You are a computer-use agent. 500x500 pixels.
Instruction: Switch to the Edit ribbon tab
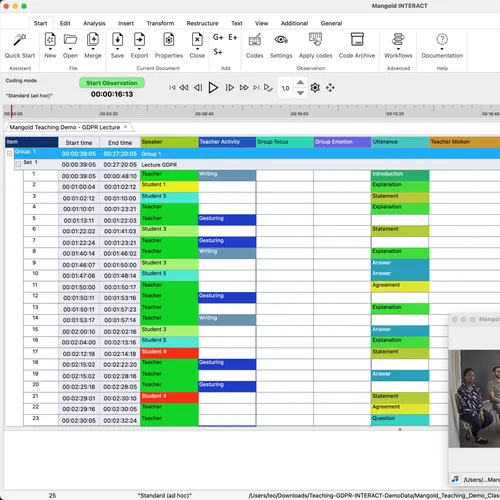point(65,23)
